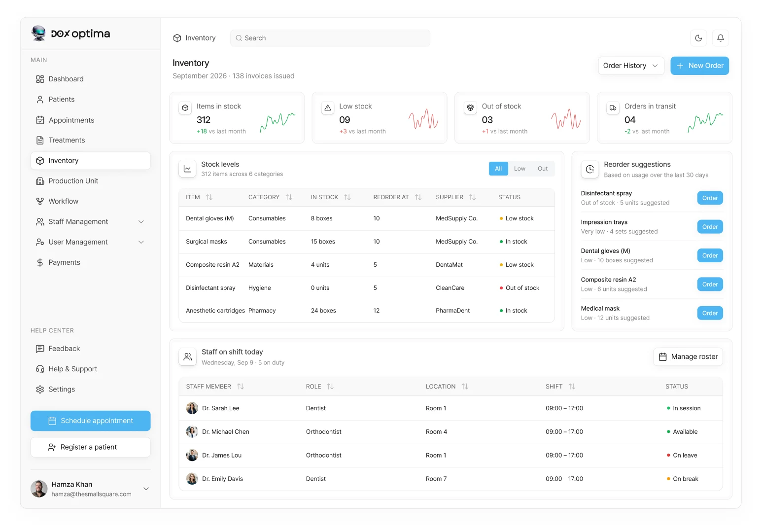Sort stock table by Item column
This screenshot has height=532, width=762.
click(209, 197)
